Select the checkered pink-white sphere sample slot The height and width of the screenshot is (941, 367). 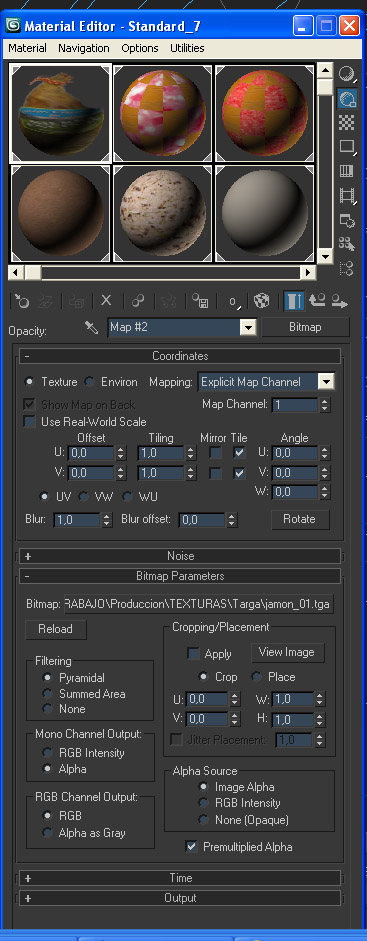coord(163,113)
